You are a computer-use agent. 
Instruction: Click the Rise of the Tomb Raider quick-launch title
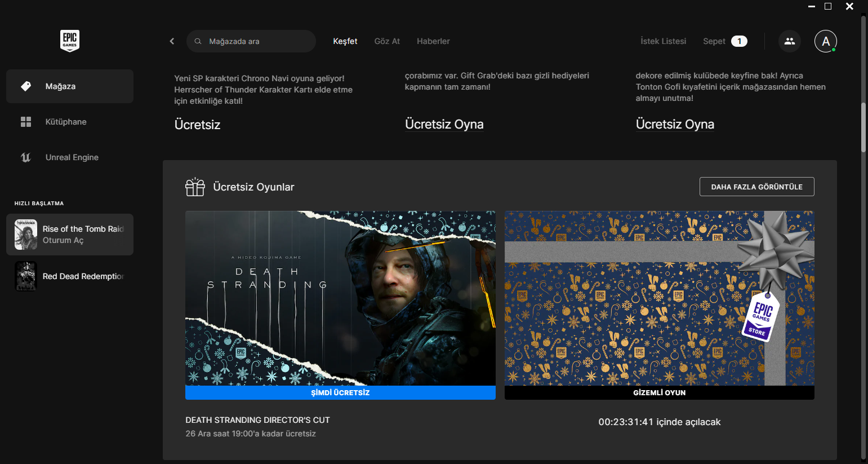[83, 229]
